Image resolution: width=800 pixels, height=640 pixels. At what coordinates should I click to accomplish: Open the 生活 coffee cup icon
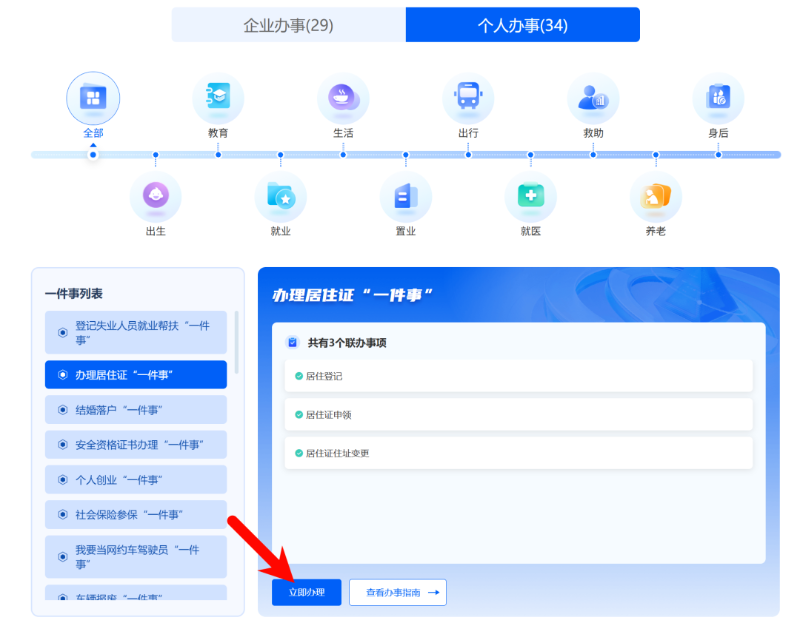[x=343, y=98]
